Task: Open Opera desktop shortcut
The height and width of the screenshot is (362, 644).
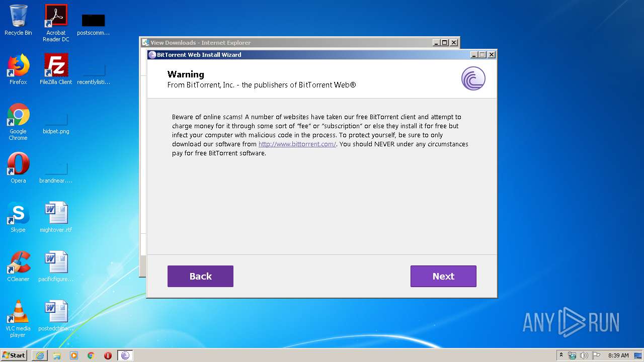Action: [18, 168]
